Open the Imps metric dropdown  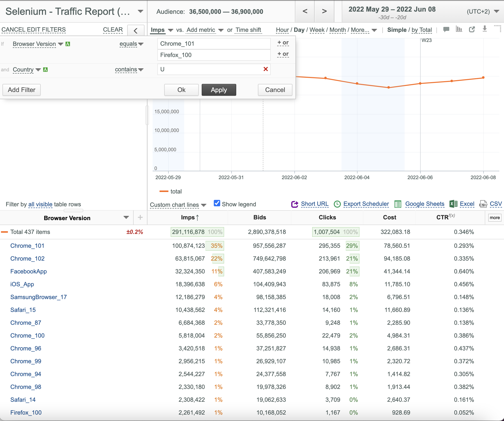click(170, 30)
